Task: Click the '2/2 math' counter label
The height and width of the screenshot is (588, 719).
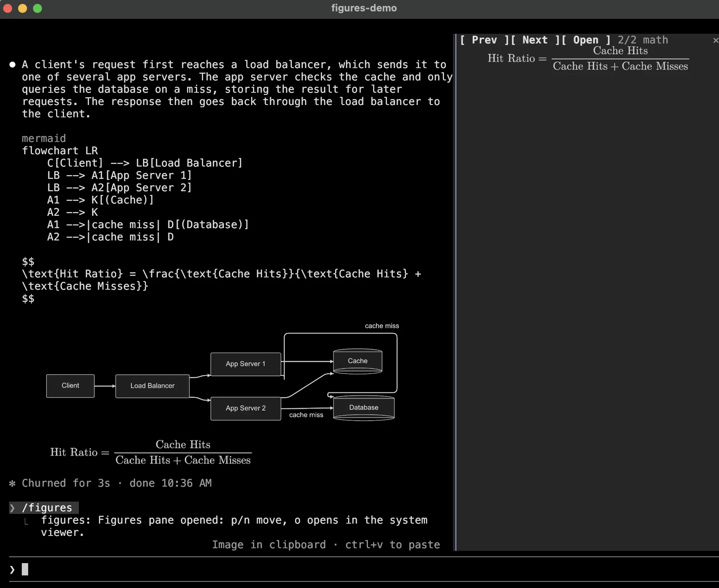Action: [x=643, y=40]
